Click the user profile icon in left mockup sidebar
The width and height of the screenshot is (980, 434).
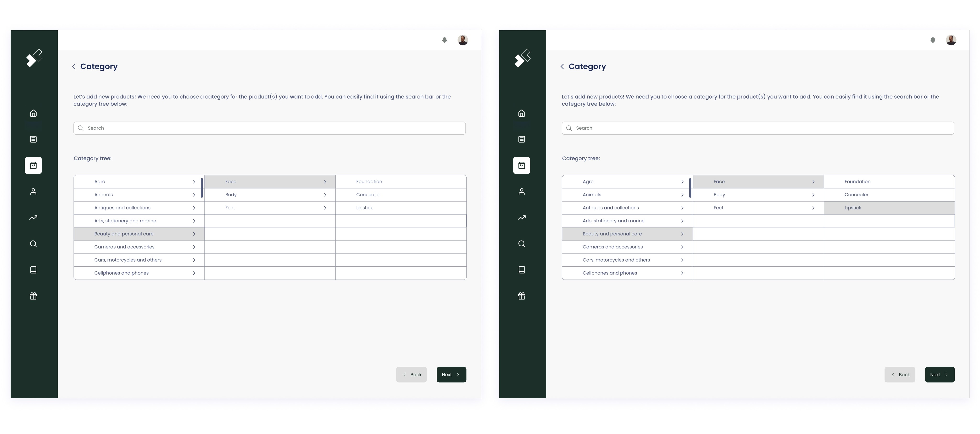tap(33, 191)
